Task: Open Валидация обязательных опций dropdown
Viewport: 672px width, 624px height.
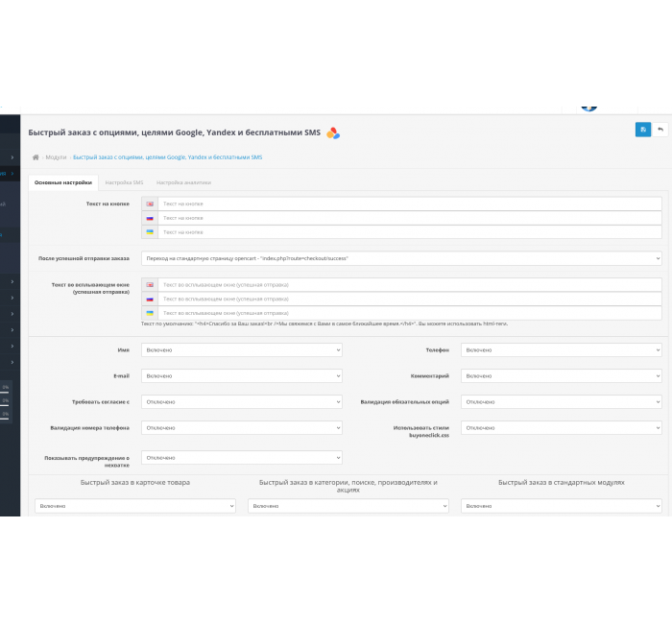Action: pos(562,402)
